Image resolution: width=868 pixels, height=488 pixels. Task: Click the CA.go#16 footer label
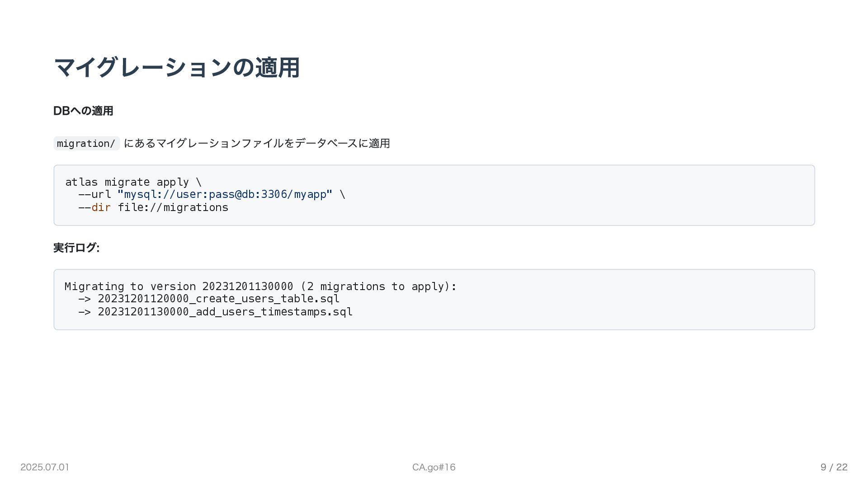[434, 467]
